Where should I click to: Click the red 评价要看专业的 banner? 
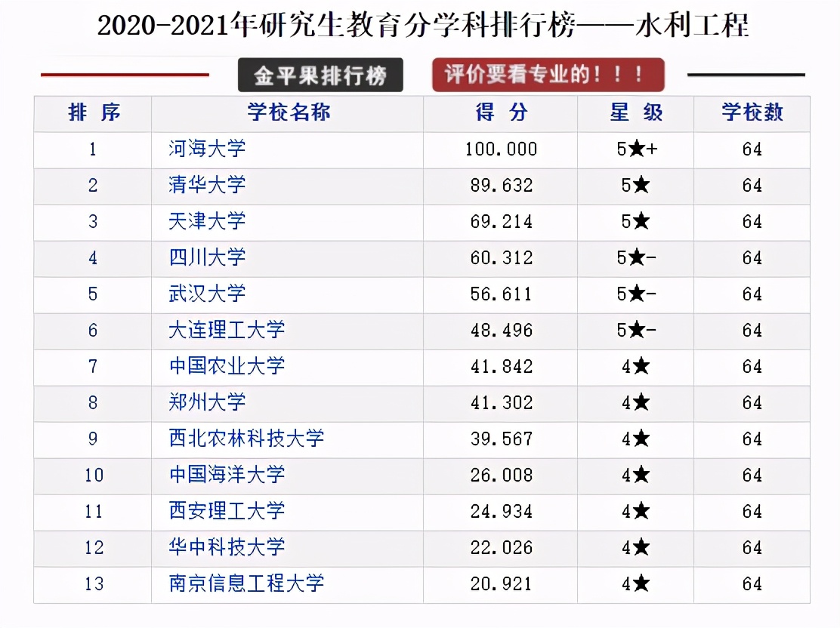[548, 75]
